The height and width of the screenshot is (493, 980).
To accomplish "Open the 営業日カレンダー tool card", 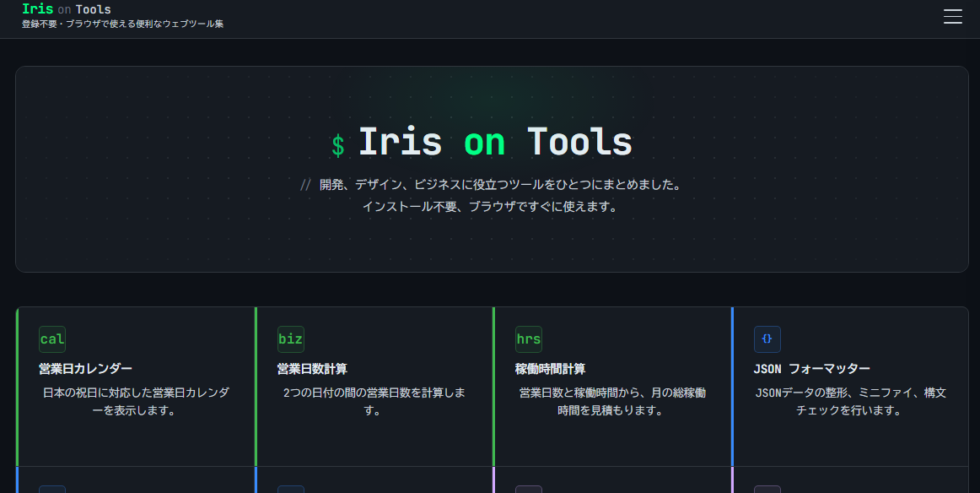I will 135,386.
